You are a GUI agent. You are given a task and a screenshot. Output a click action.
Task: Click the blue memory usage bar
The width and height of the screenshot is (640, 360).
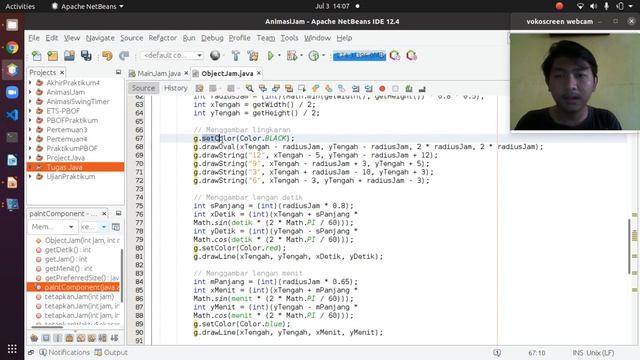pyautogui.click(x=359, y=56)
